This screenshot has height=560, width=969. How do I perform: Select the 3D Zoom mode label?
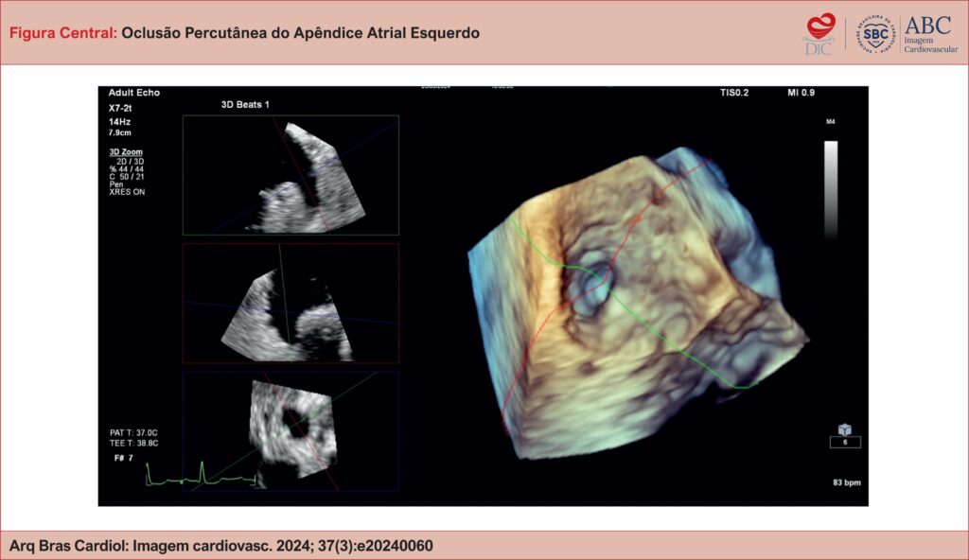click(x=126, y=151)
